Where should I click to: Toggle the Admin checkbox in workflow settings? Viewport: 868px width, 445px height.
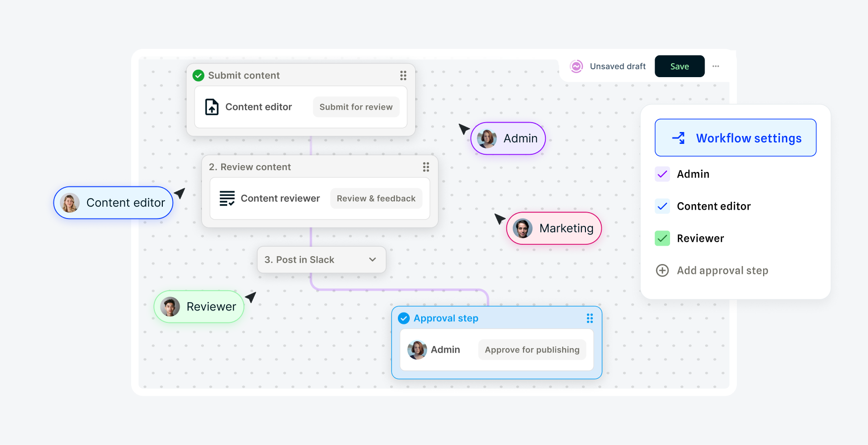(662, 174)
